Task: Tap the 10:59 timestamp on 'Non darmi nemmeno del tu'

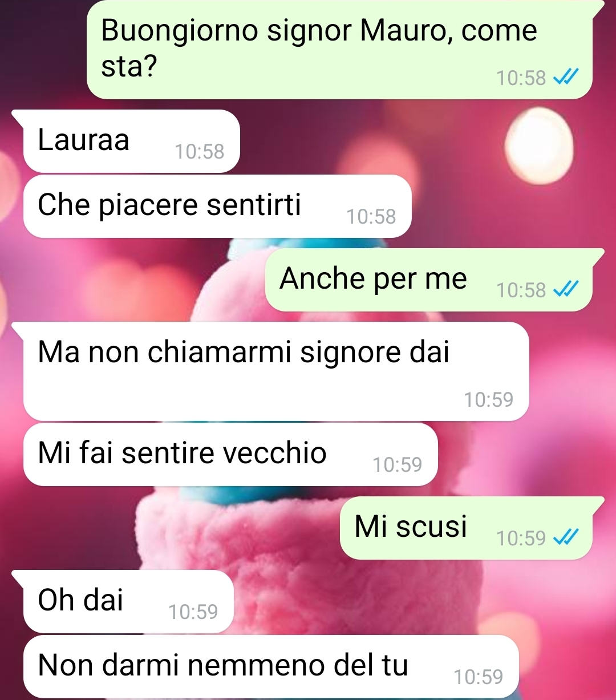Action: (479, 677)
